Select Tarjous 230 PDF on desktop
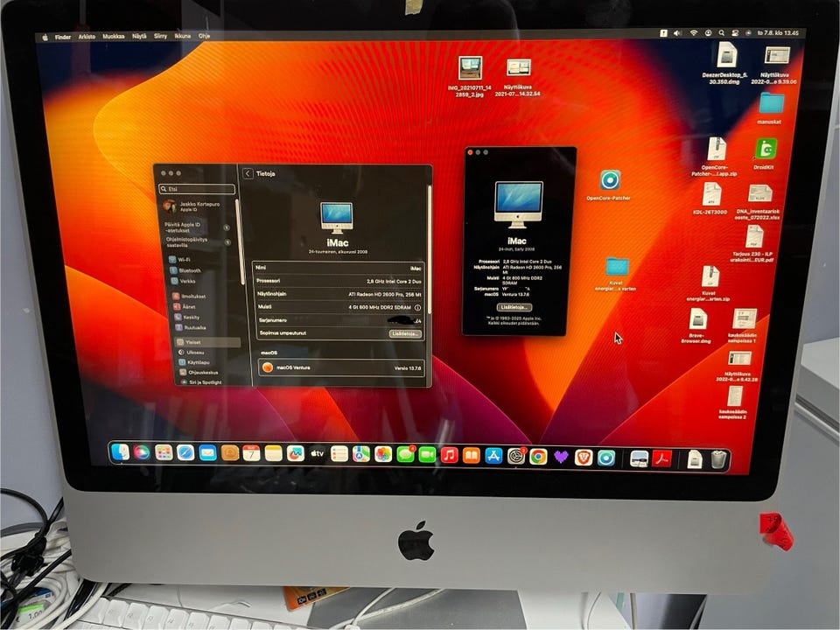 click(753, 236)
